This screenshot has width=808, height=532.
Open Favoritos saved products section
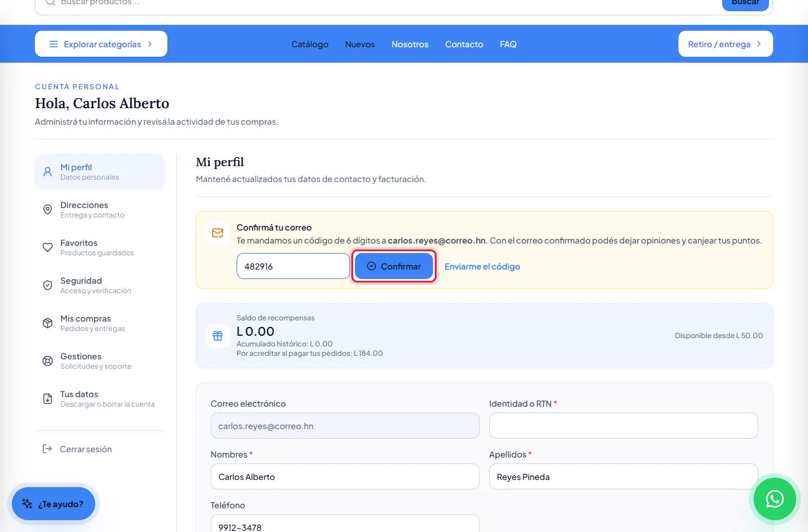[x=99, y=248]
